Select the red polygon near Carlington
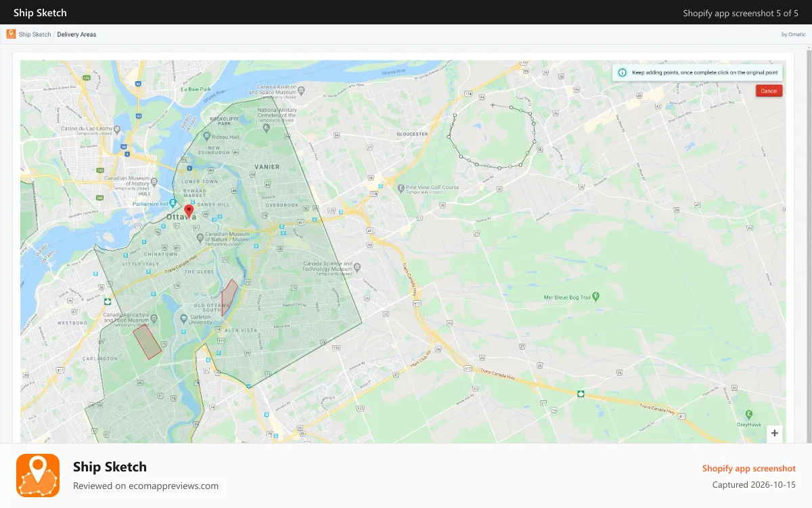812x508 pixels. point(147,341)
